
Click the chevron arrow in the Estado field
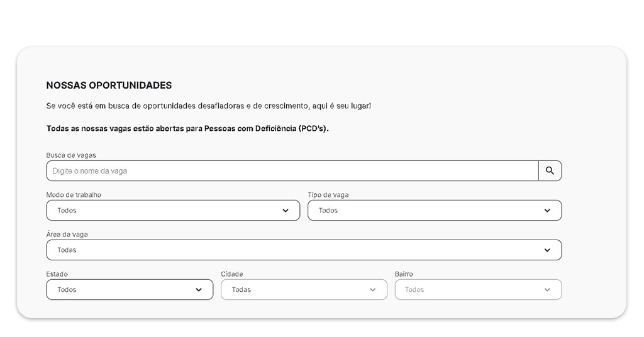click(x=199, y=290)
